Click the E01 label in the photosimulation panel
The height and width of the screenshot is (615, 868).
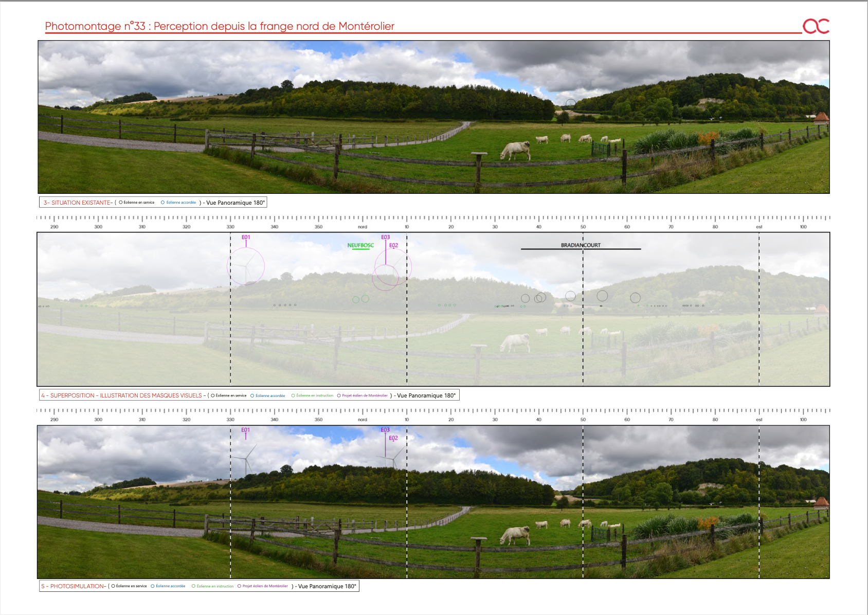(246, 430)
